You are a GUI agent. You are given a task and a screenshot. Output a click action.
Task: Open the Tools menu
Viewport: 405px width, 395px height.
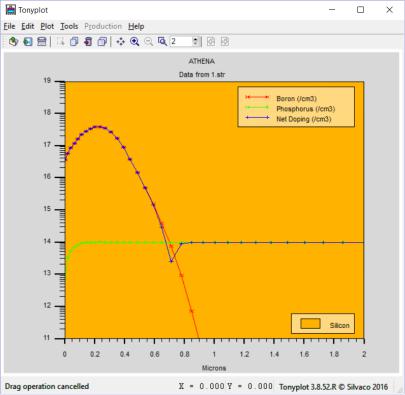coord(69,26)
